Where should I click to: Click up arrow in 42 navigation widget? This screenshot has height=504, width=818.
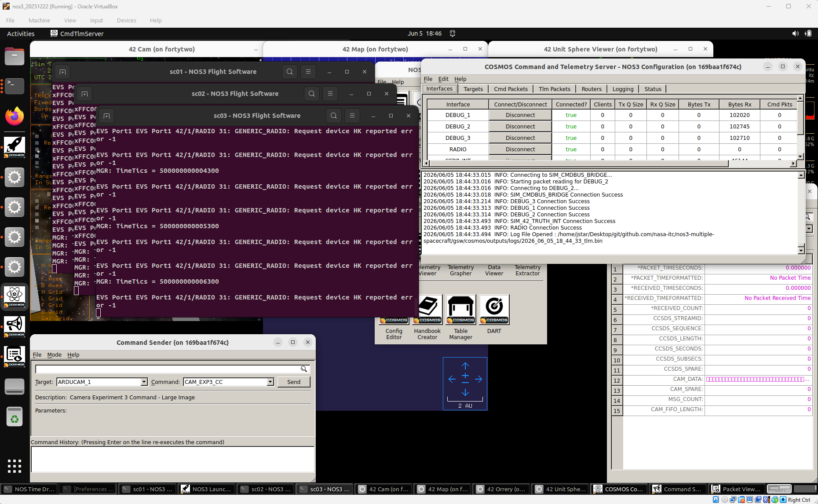click(465, 365)
